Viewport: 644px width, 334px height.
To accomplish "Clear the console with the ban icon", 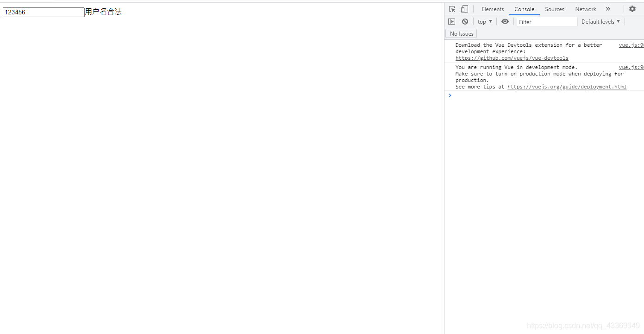I will coord(465,22).
